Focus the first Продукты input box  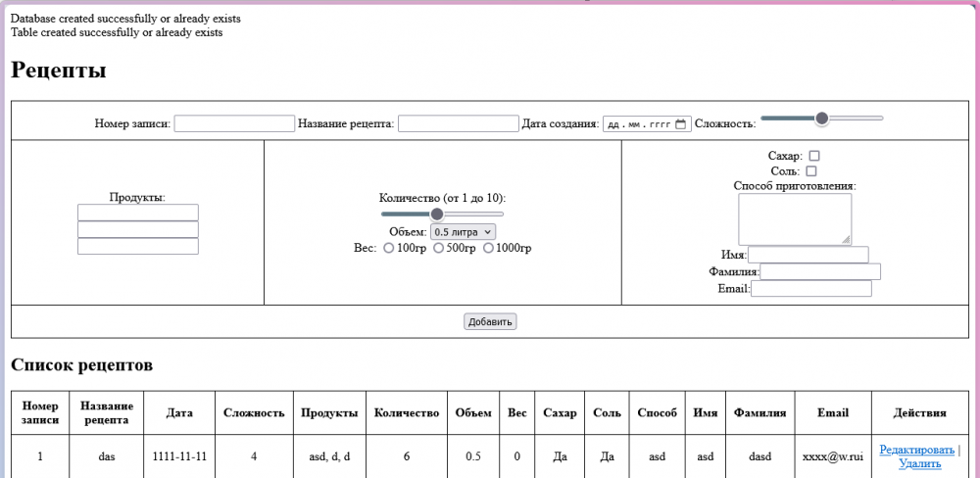click(x=138, y=213)
